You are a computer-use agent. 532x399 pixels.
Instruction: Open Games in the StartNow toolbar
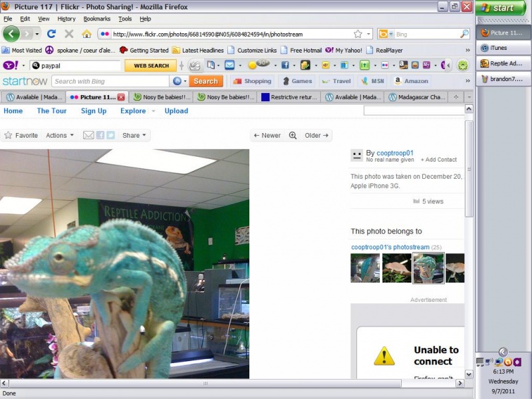297,81
